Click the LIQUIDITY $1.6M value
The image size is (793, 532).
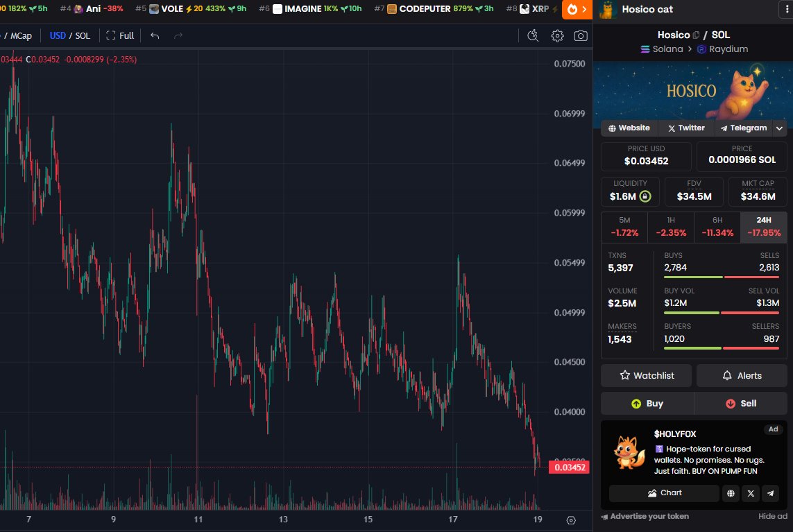622,196
